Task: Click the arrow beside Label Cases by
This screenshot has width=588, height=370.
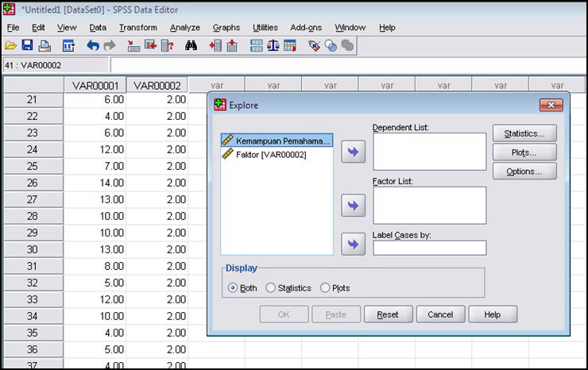Action: tap(352, 245)
